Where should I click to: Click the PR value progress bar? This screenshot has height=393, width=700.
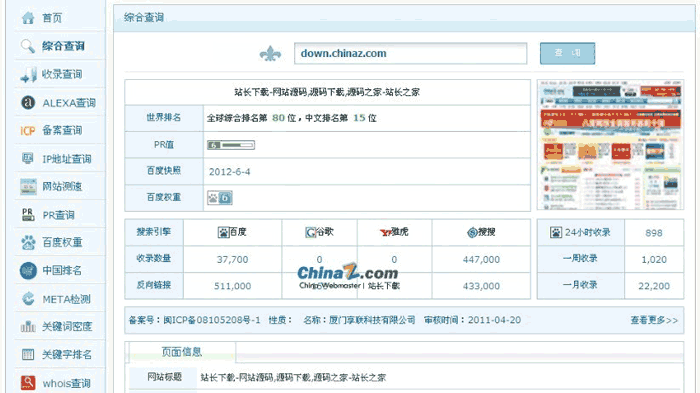[231, 145]
